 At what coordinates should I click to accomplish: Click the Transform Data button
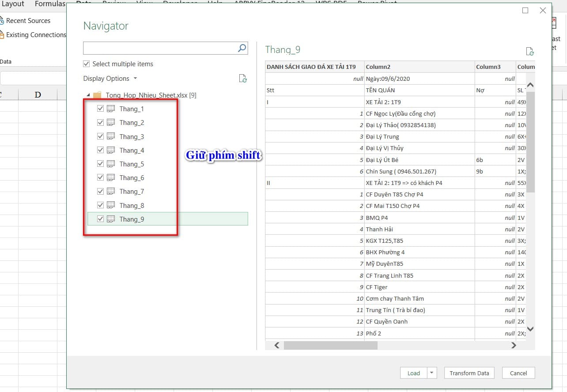469,373
